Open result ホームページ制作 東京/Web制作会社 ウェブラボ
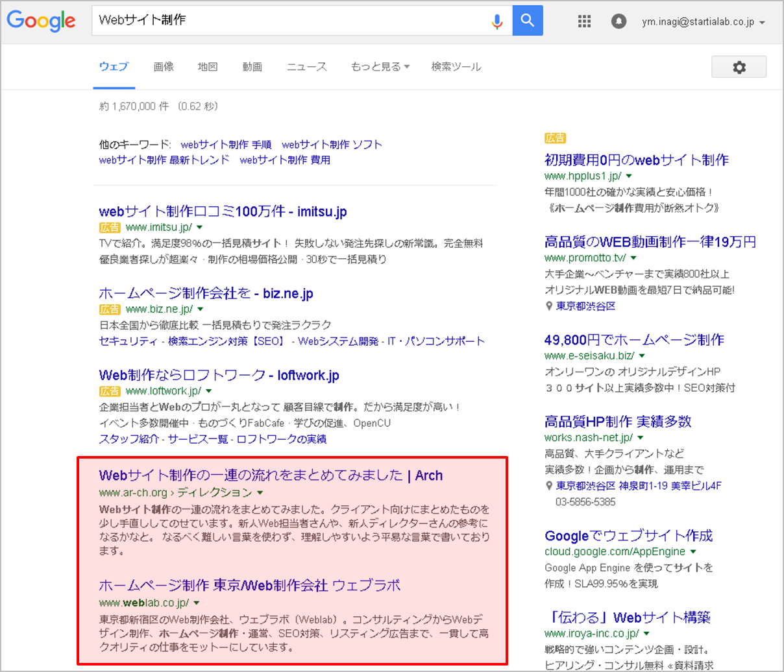The image size is (784, 672). pyautogui.click(x=250, y=585)
